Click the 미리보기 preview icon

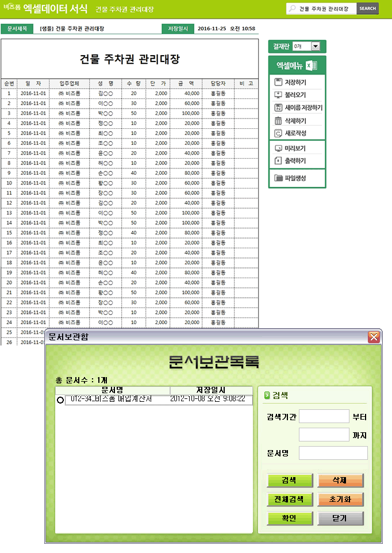tap(278, 148)
